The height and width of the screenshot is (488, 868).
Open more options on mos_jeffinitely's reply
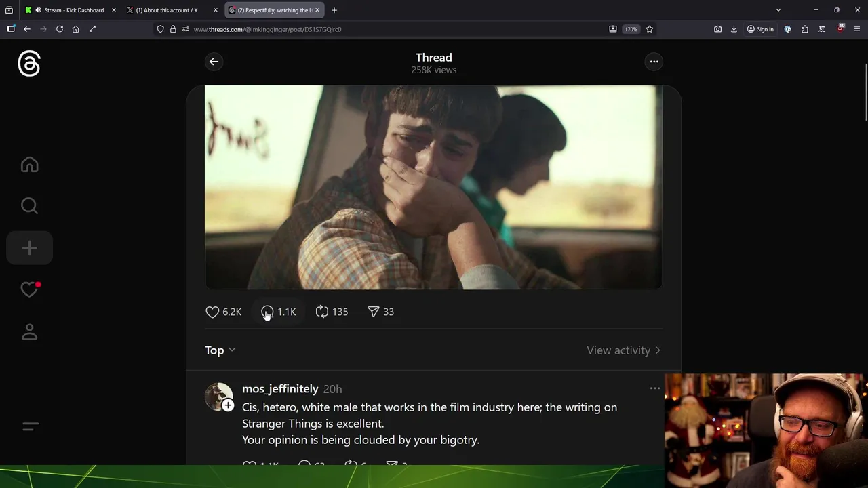click(x=654, y=388)
